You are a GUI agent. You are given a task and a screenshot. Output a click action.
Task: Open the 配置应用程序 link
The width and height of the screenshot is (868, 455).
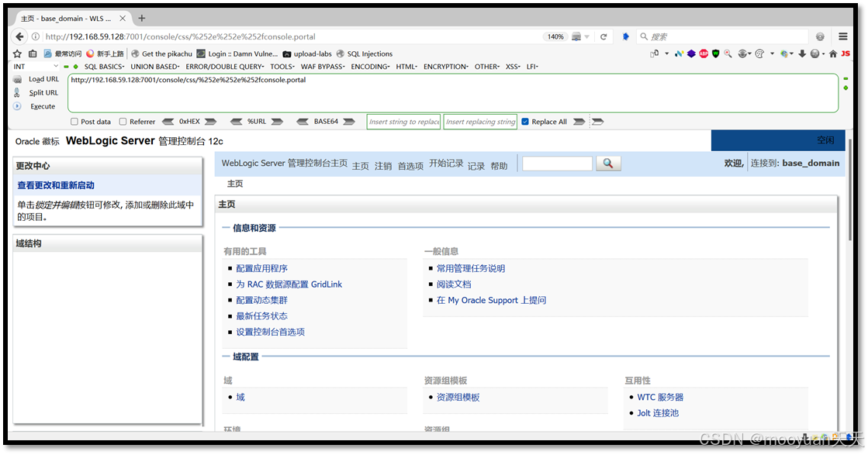coord(262,268)
